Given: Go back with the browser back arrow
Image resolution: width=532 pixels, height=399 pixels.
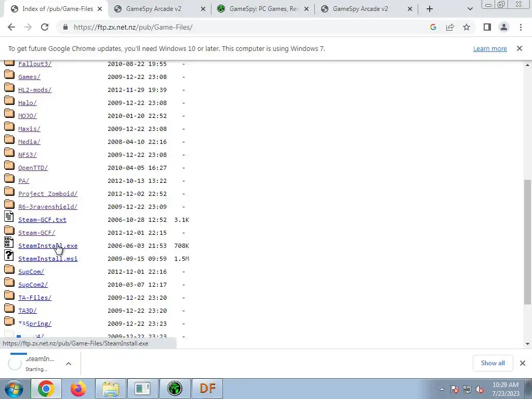Looking at the screenshot, I should tap(11, 27).
